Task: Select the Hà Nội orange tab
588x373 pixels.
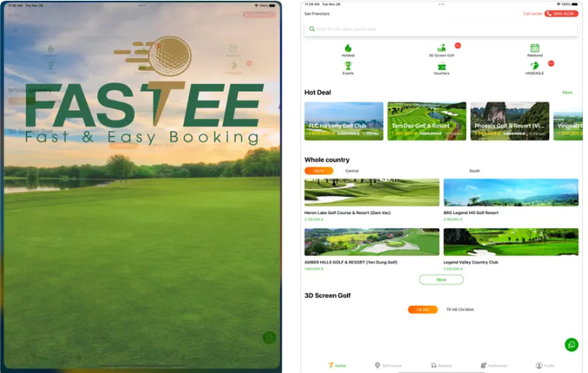Action: (x=423, y=310)
